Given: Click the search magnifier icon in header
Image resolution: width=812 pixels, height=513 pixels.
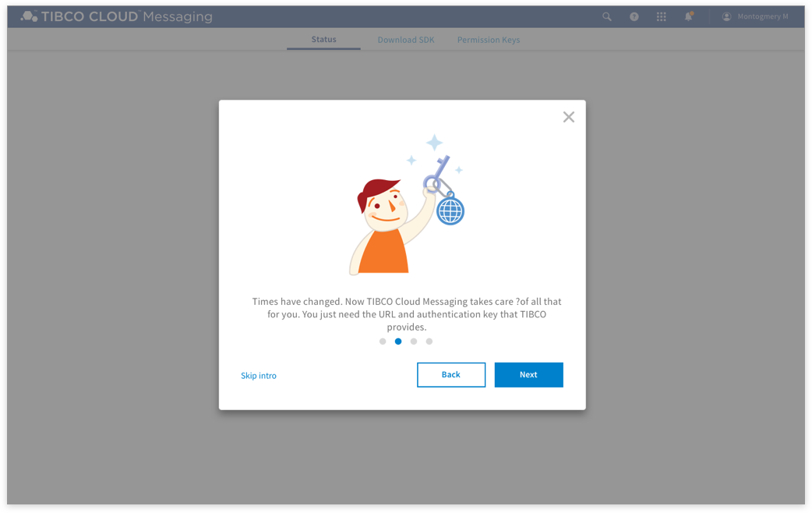Looking at the screenshot, I should (x=606, y=16).
